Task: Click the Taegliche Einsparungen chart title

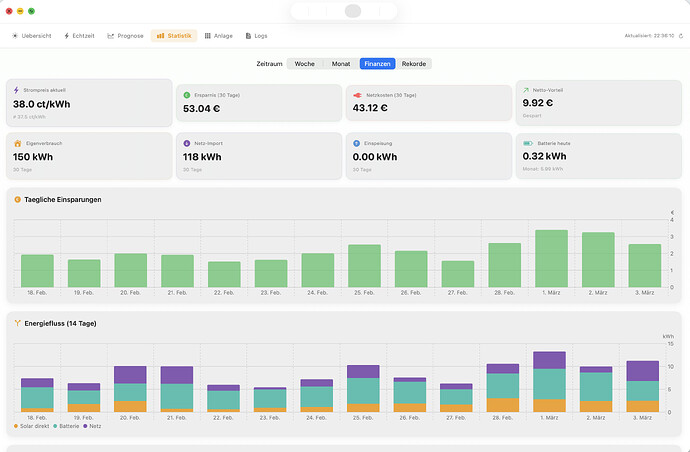Action: (63, 199)
